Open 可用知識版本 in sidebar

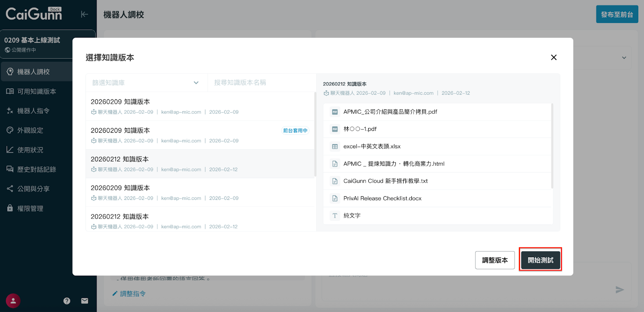pyautogui.click(x=36, y=92)
